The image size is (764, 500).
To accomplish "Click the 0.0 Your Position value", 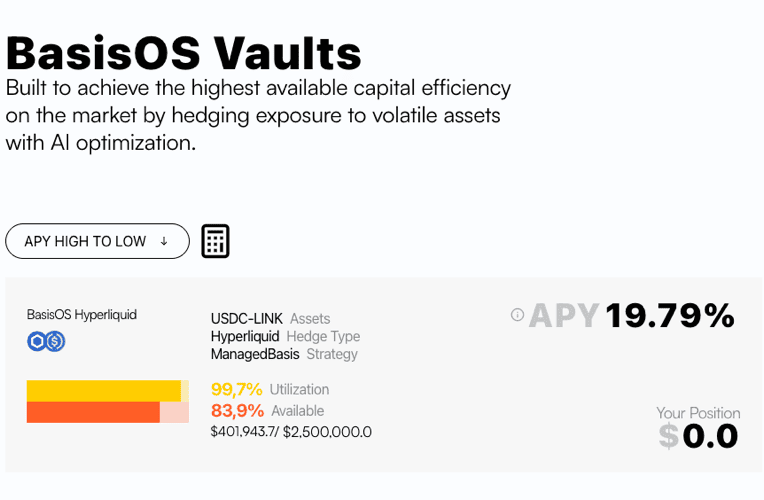I will click(x=710, y=436).
